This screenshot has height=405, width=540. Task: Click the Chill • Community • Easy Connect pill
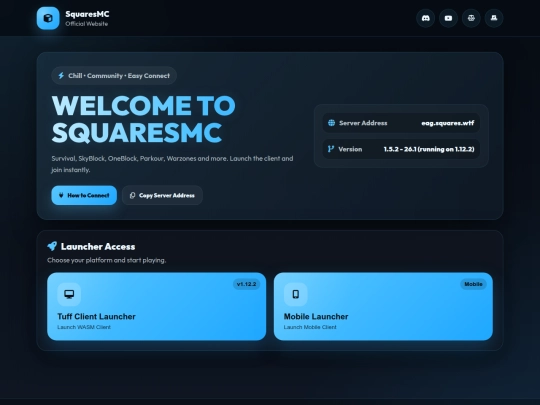(x=114, y=75)
